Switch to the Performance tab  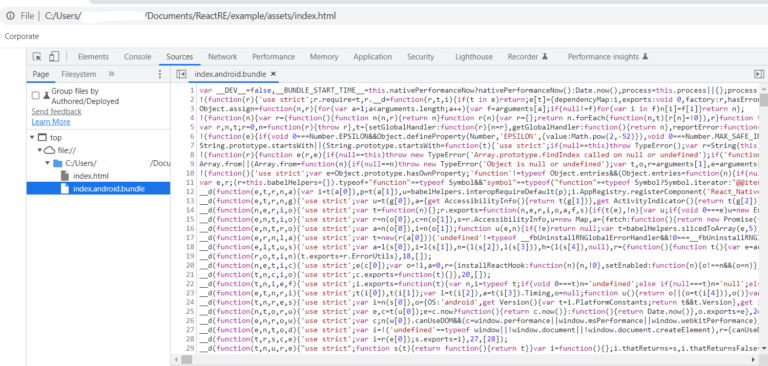click(273, 57)
